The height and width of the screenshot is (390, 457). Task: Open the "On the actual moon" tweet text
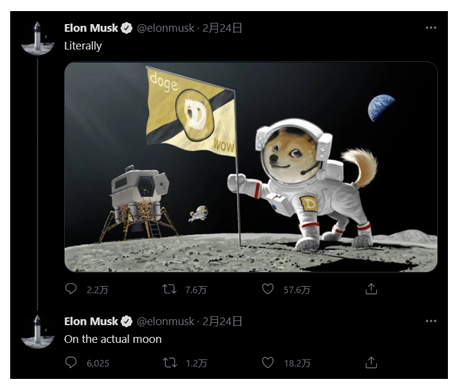(113, 339)
